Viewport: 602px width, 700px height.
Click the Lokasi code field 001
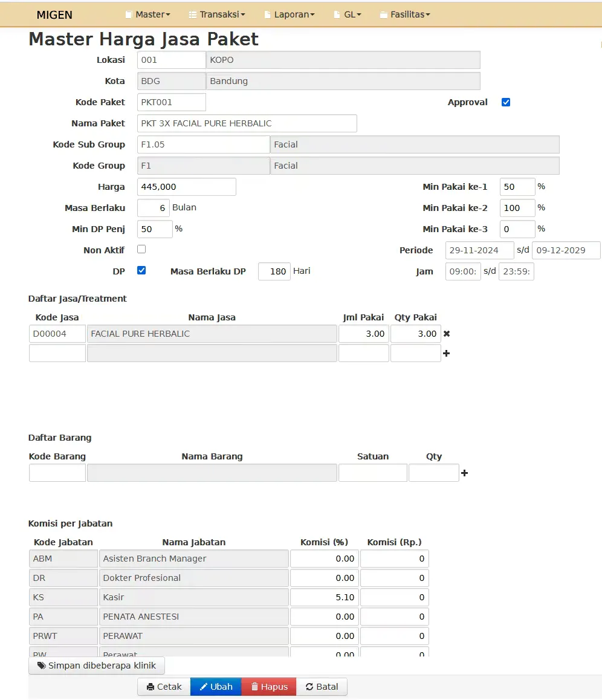coord(172,60)
